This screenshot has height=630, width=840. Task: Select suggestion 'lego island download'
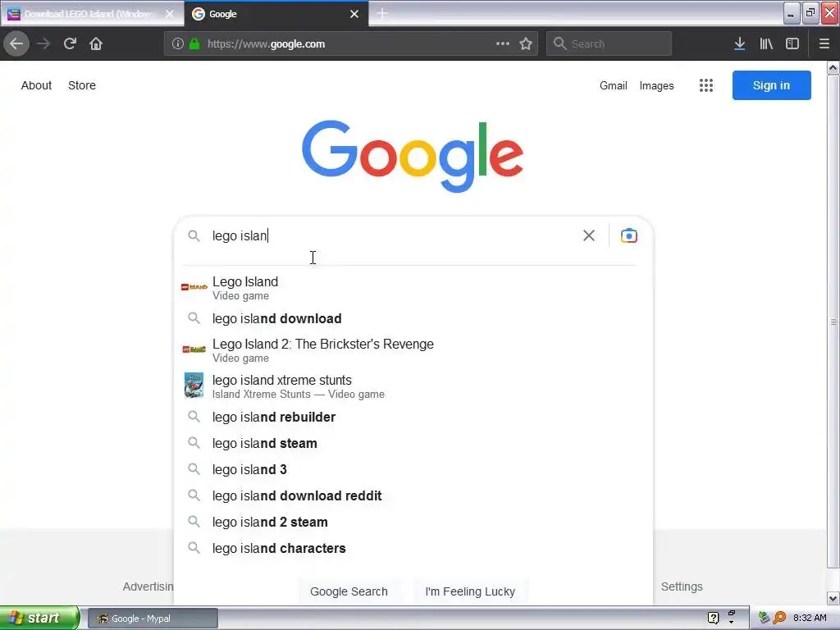[413, 318]
